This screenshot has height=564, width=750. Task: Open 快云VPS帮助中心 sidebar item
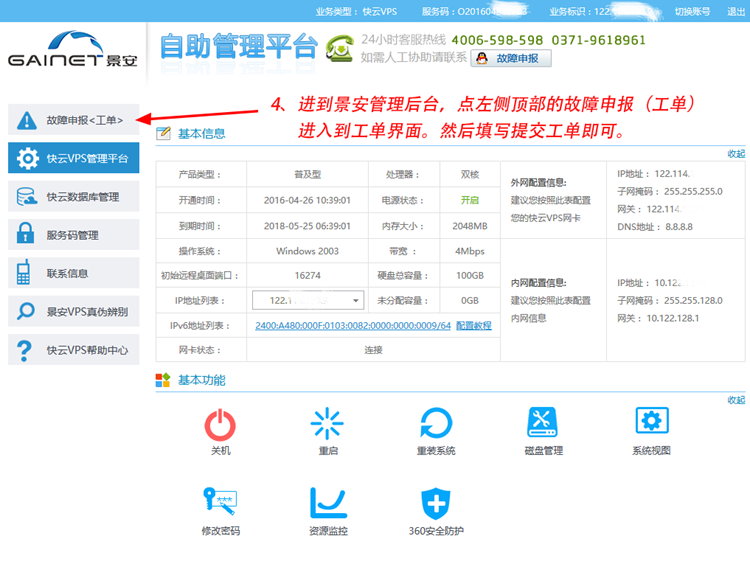[x=74, y=350]
